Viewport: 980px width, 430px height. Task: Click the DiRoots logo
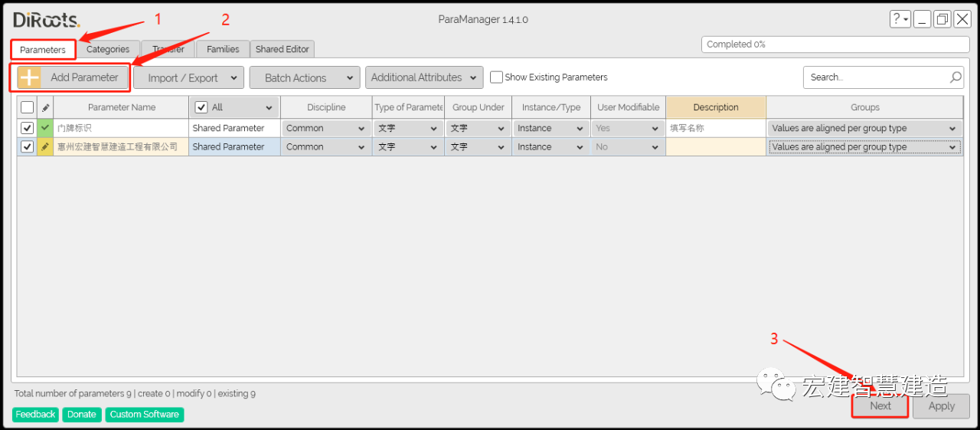pyautogui.click(x=46, y=21)
